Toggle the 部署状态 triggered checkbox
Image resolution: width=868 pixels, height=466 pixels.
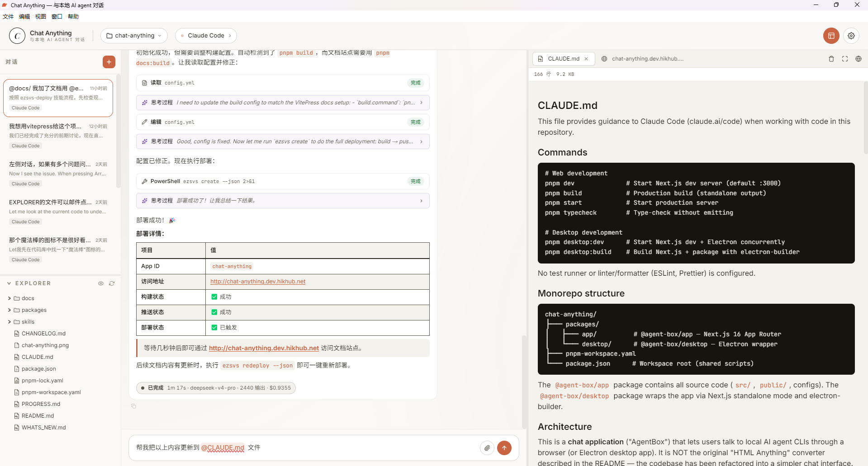[214, 328]
